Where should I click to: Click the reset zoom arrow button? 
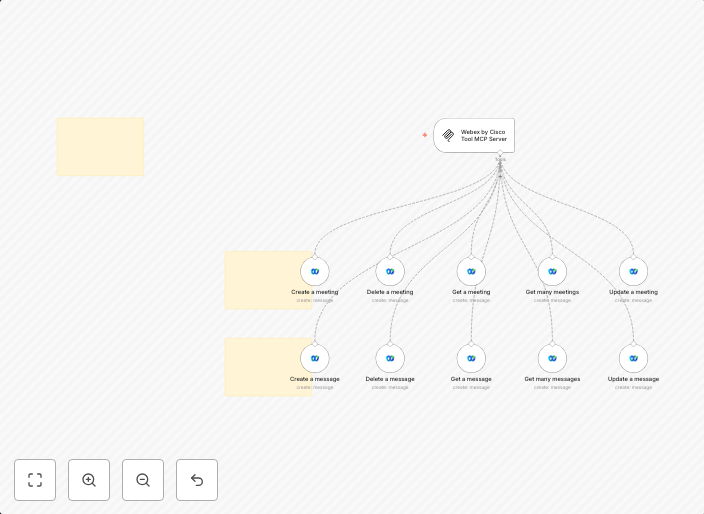tap(197, 480)
